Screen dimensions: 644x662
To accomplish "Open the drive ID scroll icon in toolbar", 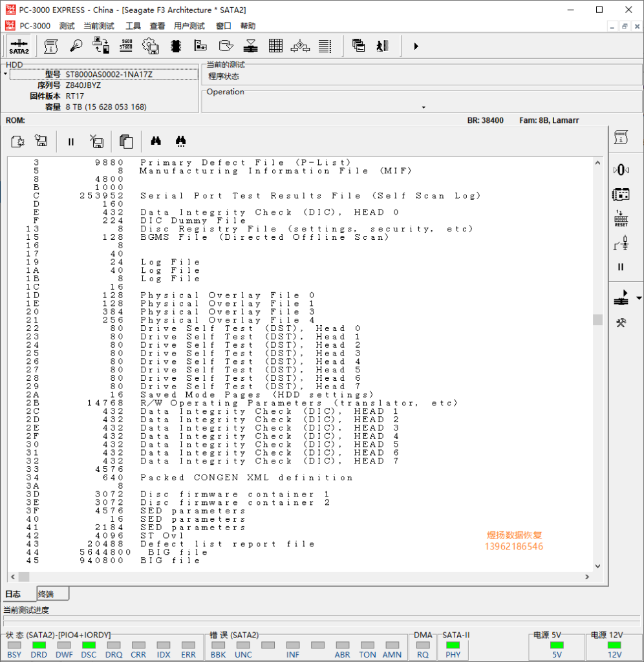I will (50, 46).
